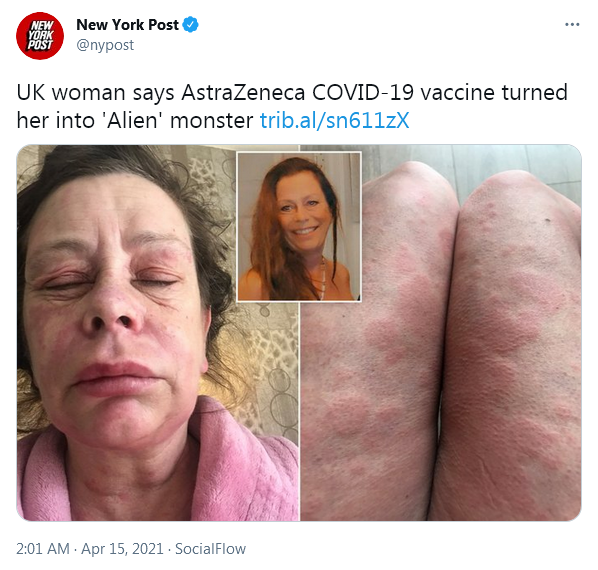The height and width of the screenshot is (570, 598).
Task: Click the 'Alien' monster text
Action: (177, 121)
